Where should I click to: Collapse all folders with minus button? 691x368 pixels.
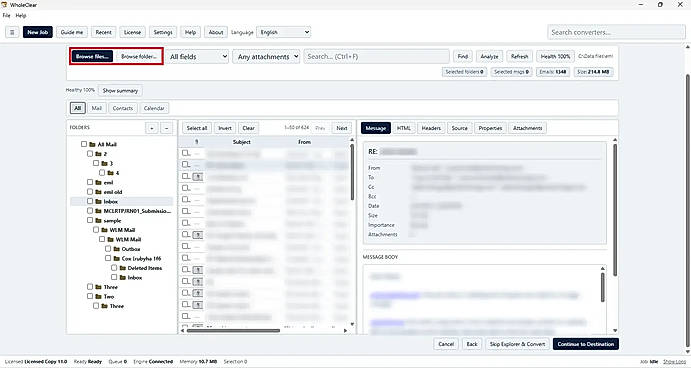coord(166,128)
